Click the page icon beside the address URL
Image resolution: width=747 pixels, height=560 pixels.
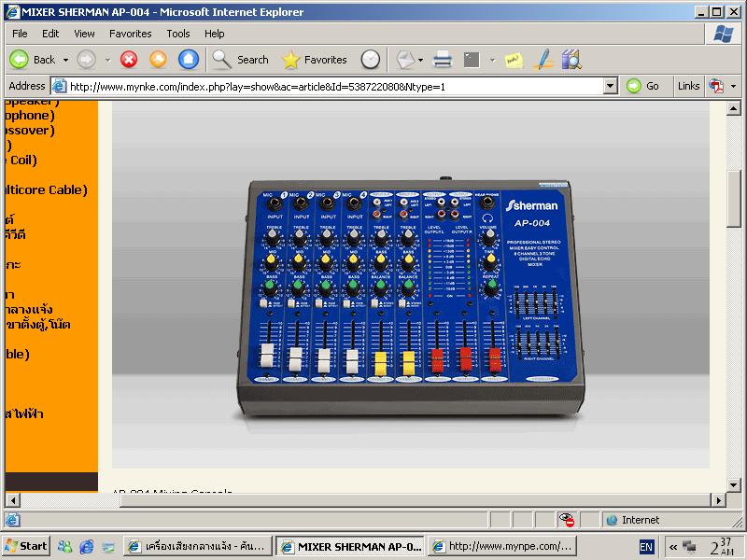coord(59,86)
